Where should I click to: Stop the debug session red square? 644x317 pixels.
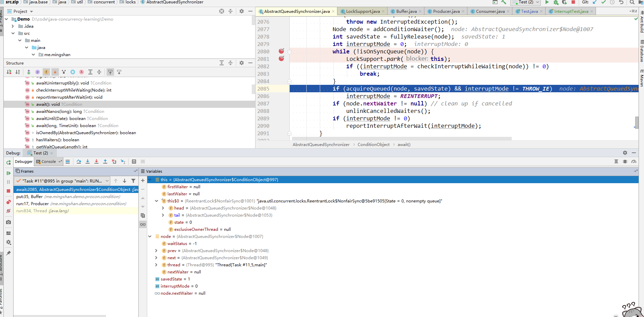pos(8,191)
